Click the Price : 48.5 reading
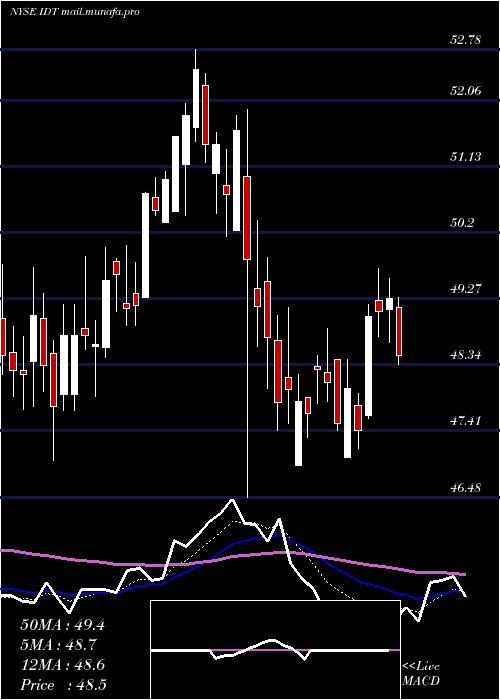 click(x=63, y=685)
